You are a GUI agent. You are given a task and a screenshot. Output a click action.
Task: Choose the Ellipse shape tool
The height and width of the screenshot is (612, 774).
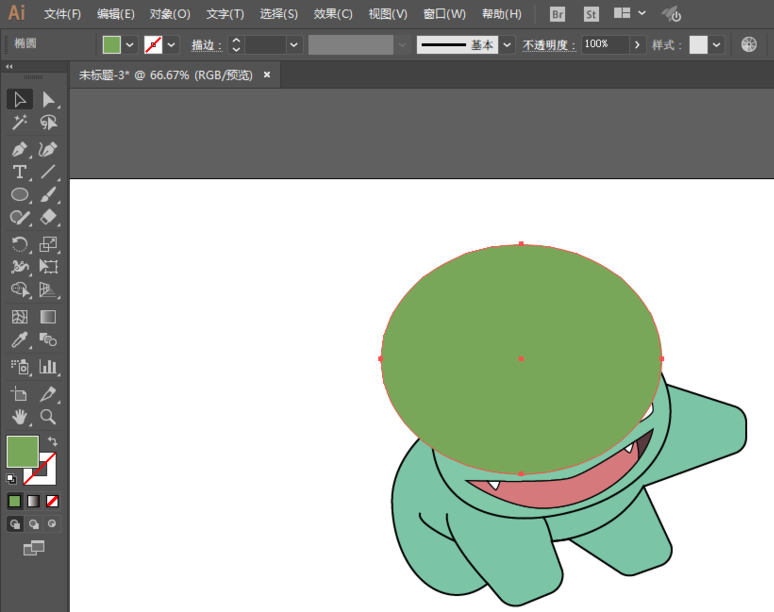pyautogui.click(x=19, y=195)
